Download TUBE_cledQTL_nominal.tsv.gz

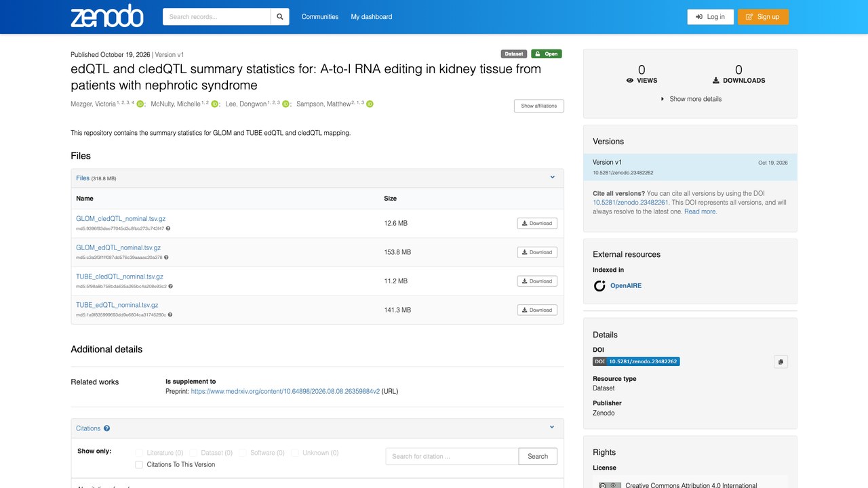537,281
